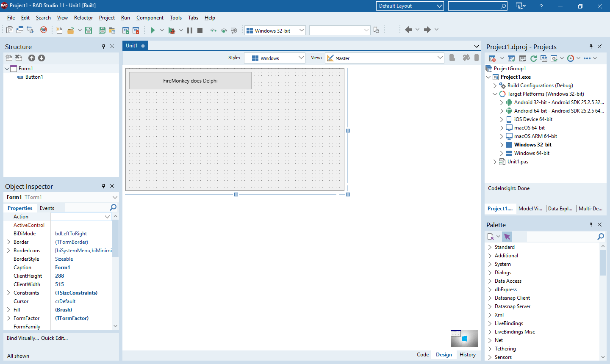Click the form position preview thumbnail
This screenshot has width=610, height=364.
pos(464,339)
